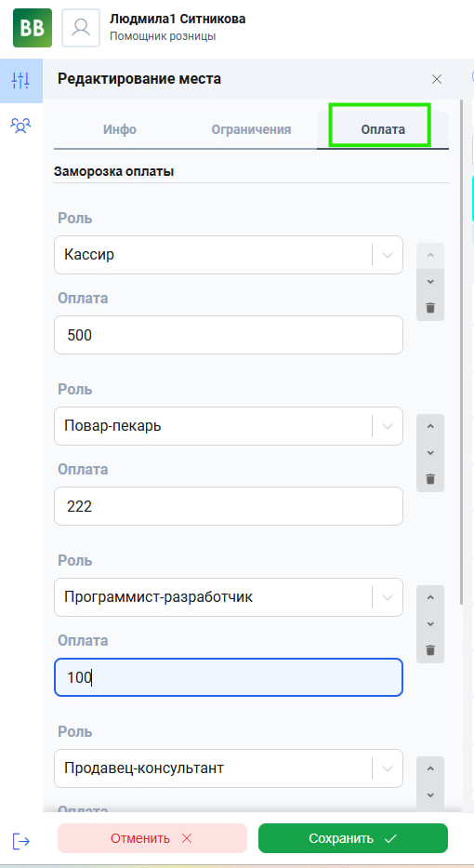474x868 pixels.
Task: Open the users group sidebar icon
Action: click(x=21, y=126)
